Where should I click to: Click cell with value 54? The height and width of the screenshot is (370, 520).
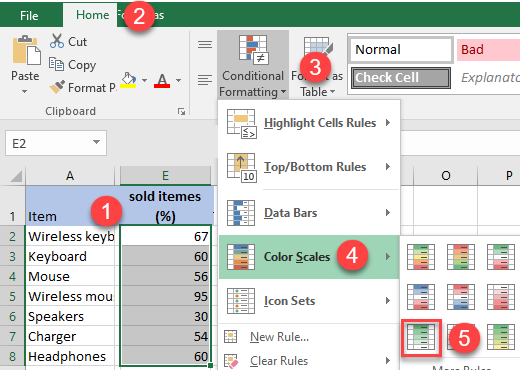tap(165, 336)
